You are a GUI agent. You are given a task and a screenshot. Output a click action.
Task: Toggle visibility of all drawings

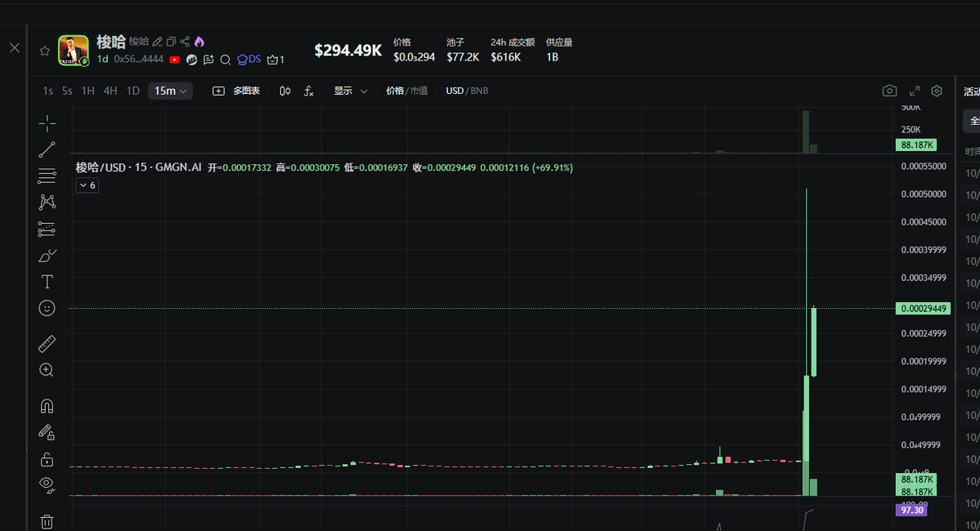tap(47, 484)
